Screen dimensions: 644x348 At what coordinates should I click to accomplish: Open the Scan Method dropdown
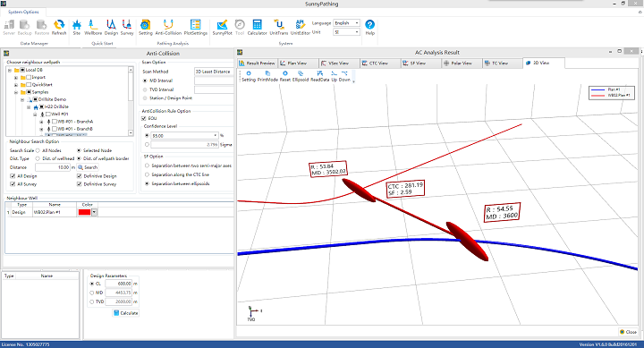tap(214, 72)
